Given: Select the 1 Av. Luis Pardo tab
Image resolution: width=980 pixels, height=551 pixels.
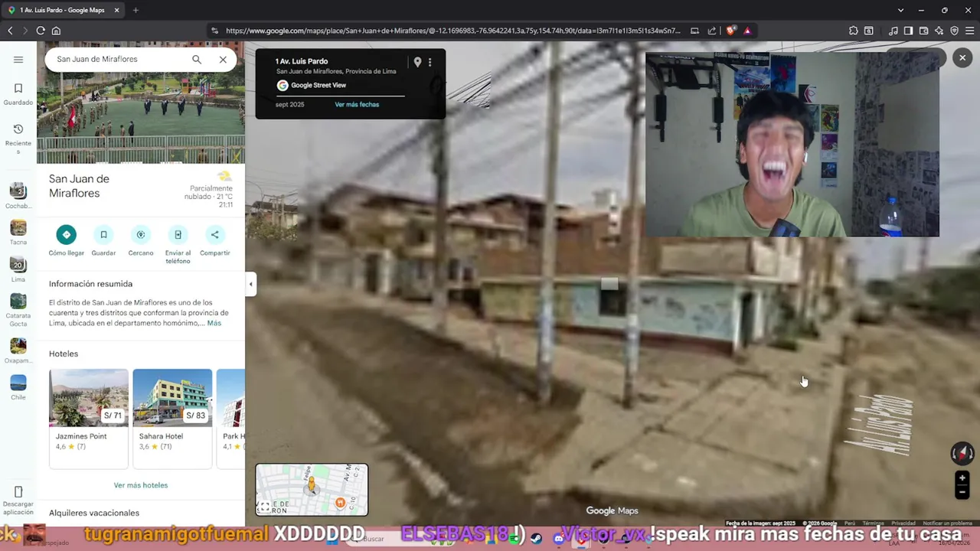Looking at the screenshot, I should (x=61, y=10).
